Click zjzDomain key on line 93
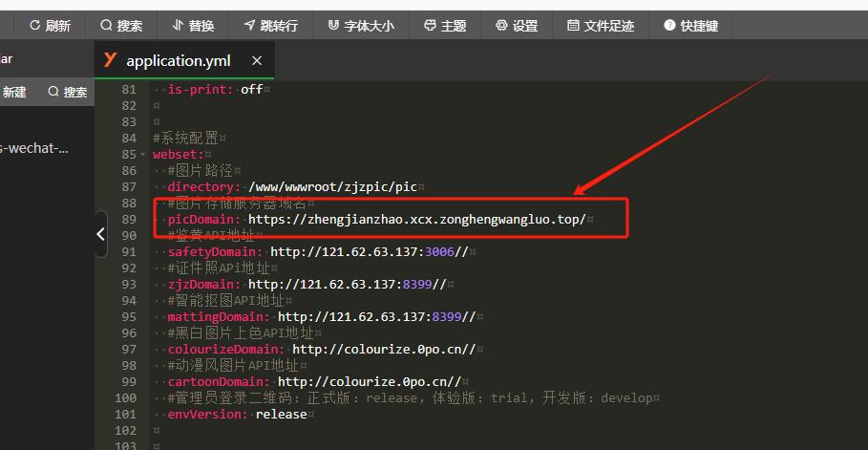The height and width of the screenshot is (450, 868). (x=204, y=285)
